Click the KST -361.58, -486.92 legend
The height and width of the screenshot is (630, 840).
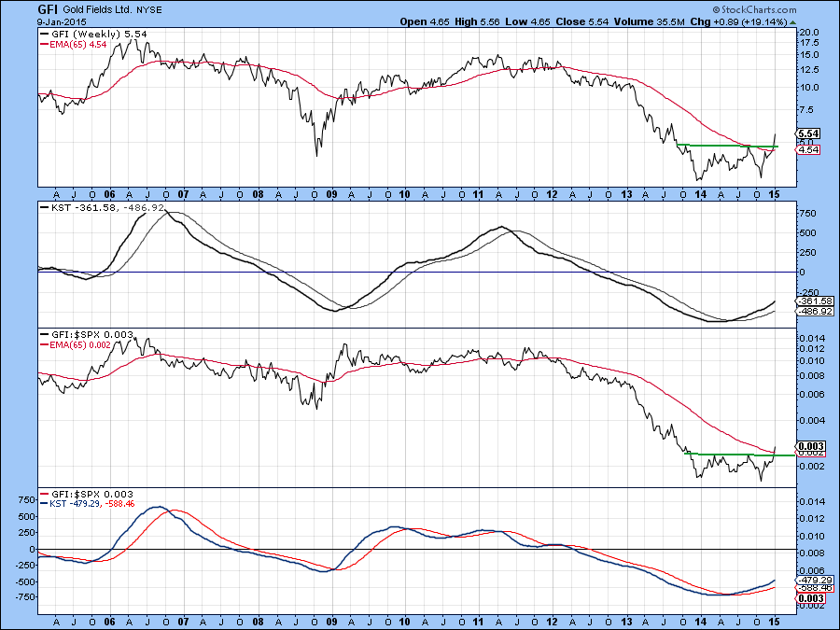pyautogui.click(x=103, y=207)
